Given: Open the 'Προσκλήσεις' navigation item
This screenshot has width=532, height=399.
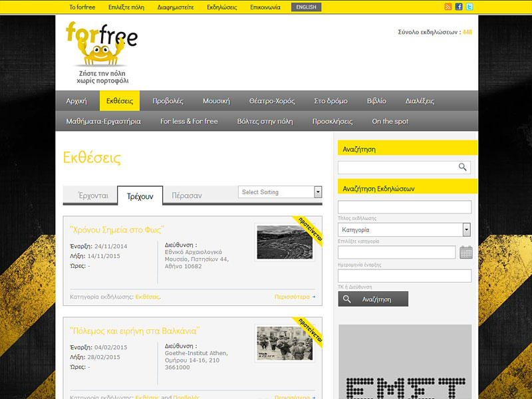Looking at the screenshot, I should [x=332, y=121].
